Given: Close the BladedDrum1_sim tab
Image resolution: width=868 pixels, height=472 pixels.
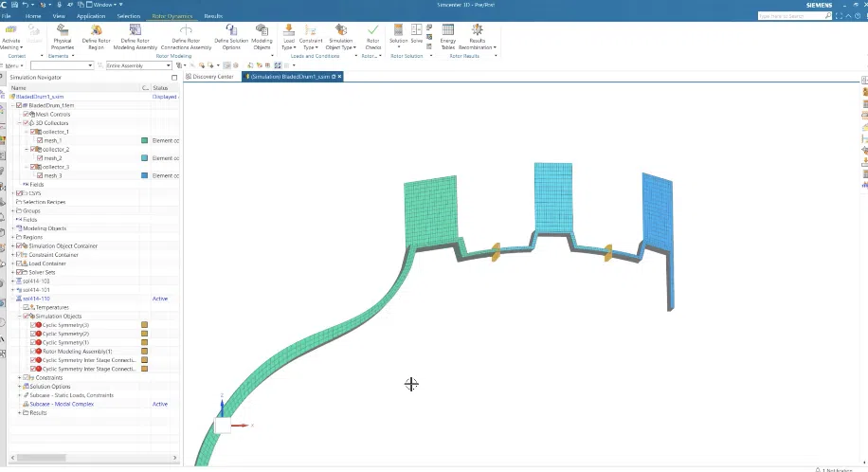Looking at the screenshot, I should click(x=339, y=77).
